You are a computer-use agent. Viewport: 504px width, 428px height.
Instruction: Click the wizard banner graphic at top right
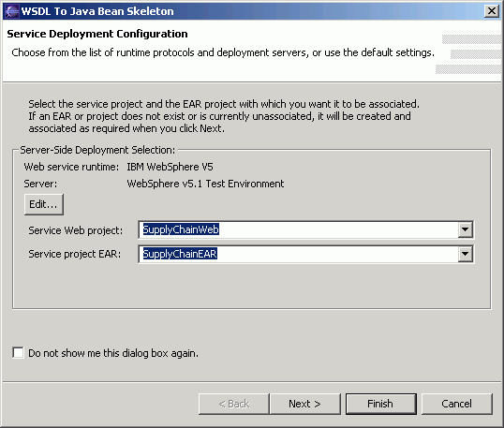(469, 54)
